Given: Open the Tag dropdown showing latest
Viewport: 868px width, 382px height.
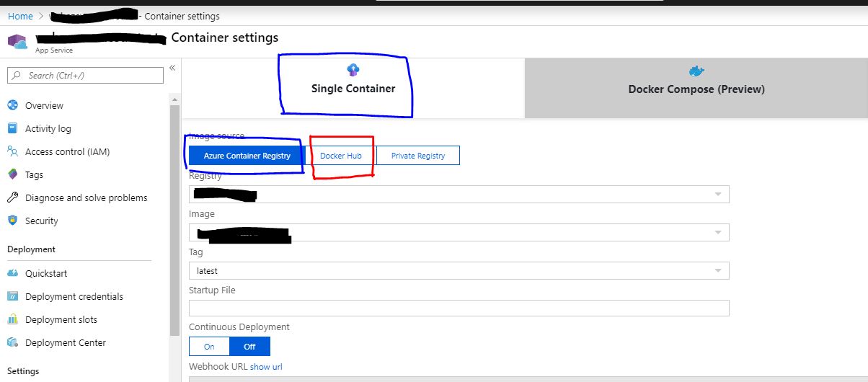Looking at the screenshot, I should pyautogui.click(x=459, y=270).
